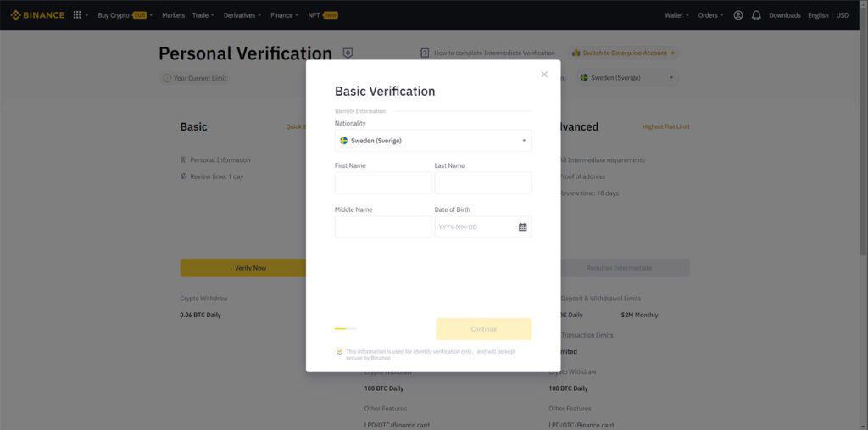Open the Sweden country selector on the page
Image resolution: width=868 pixels, height=430 pixels.
(x=627, y=77)
